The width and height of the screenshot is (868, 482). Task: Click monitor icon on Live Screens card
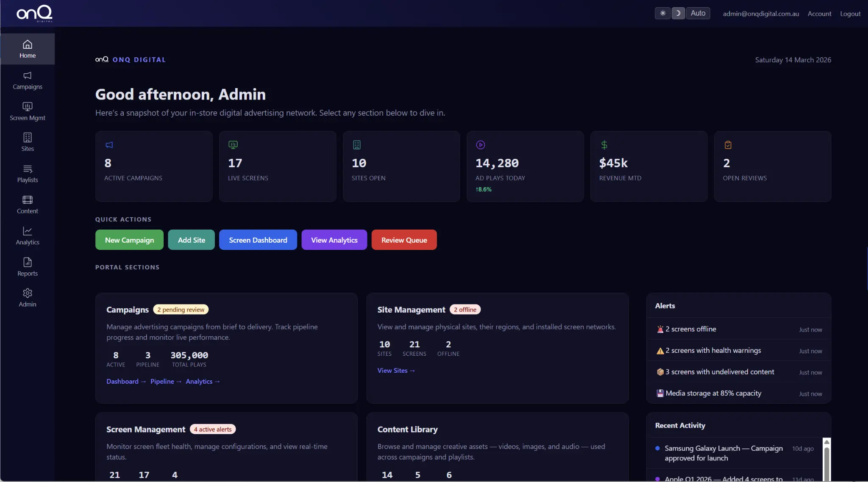[x=233, y=145]
